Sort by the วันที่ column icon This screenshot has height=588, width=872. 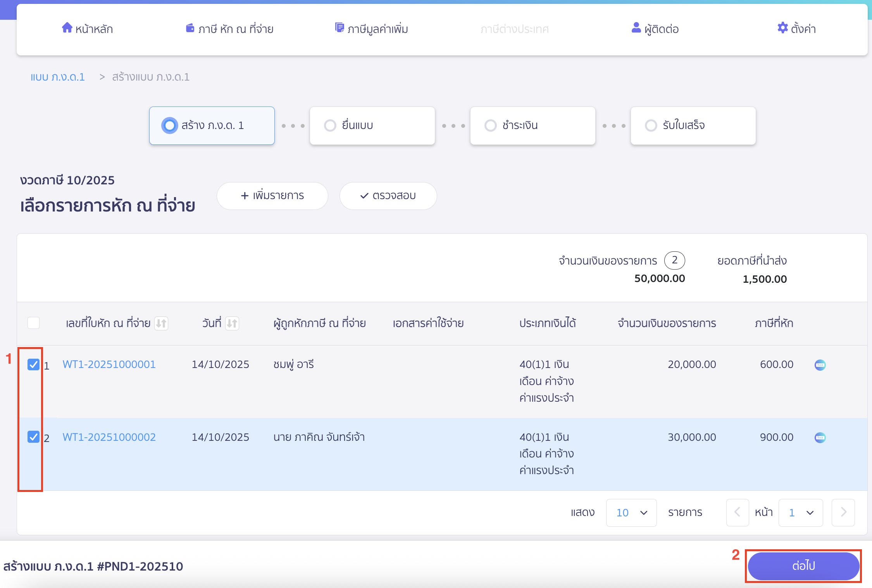(232, 323)
